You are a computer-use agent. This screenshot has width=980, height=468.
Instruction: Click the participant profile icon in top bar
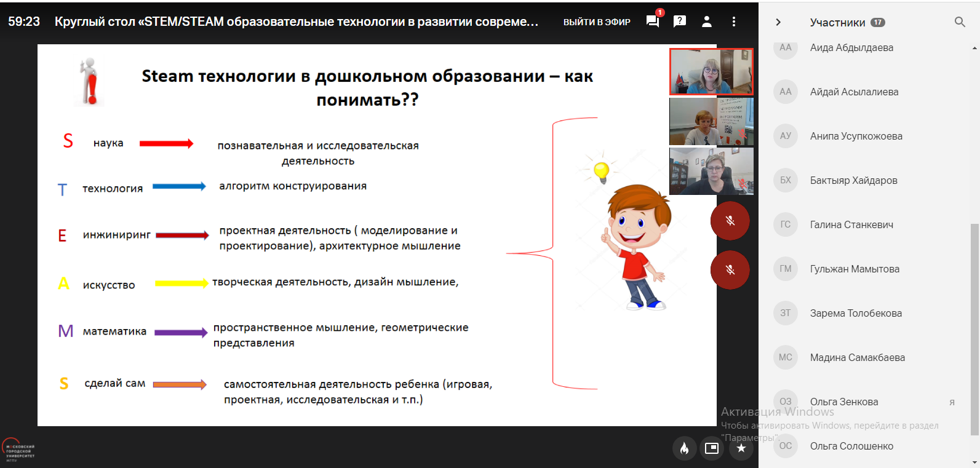[707, 22]
